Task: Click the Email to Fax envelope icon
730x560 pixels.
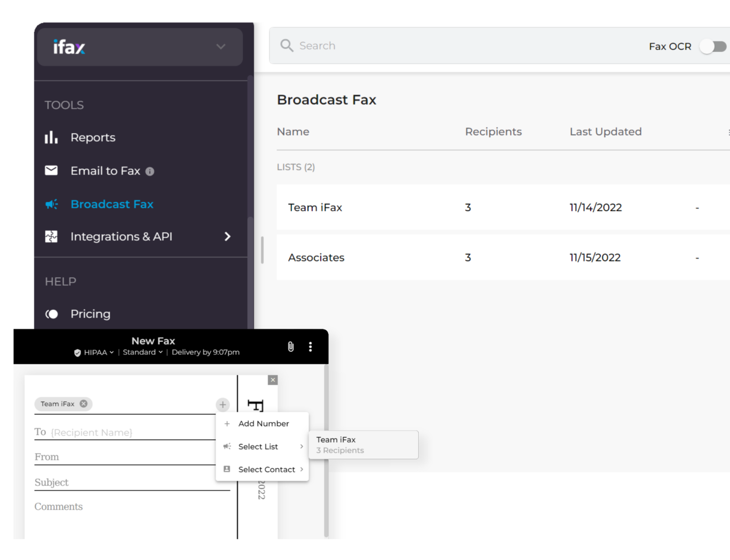Action: [51, 171]
